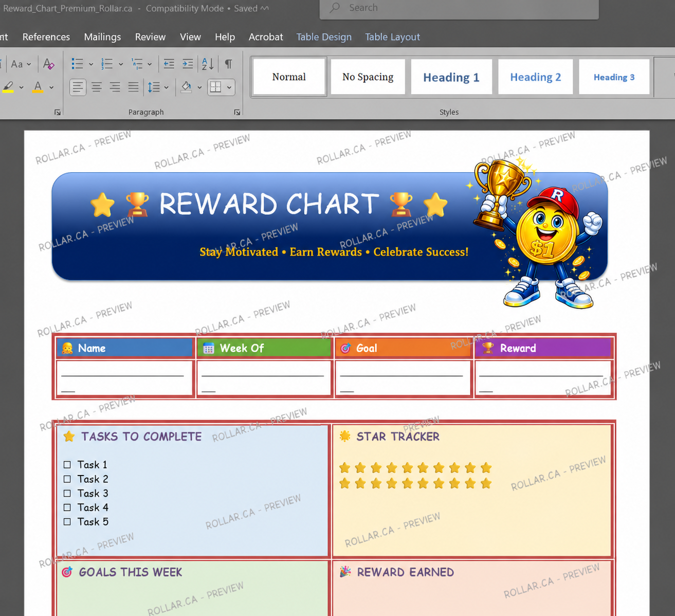Click the Borders grid icon
This screenshot has height=616, width=675.
pyautogui.click(x=215, y=87)
